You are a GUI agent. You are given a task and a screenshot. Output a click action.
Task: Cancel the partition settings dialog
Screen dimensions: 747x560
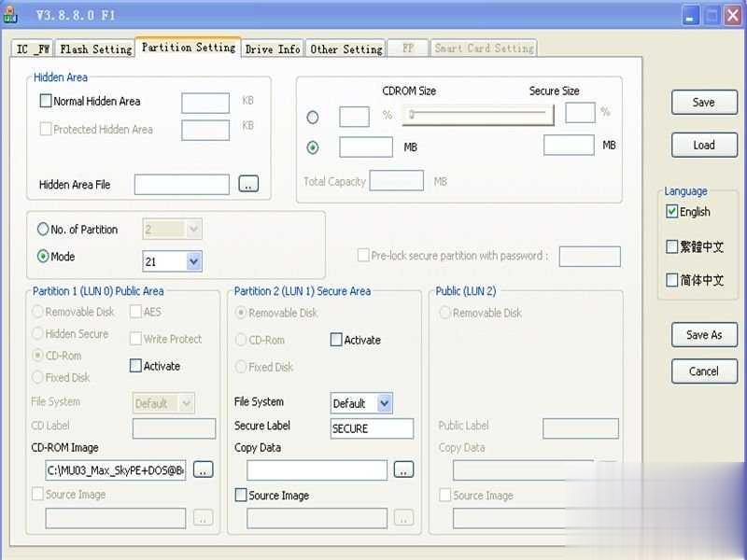coord(704,371)
